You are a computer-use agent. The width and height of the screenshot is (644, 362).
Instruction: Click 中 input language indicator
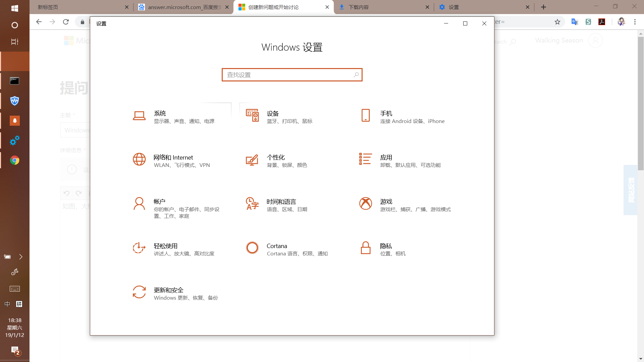[7, 304]
